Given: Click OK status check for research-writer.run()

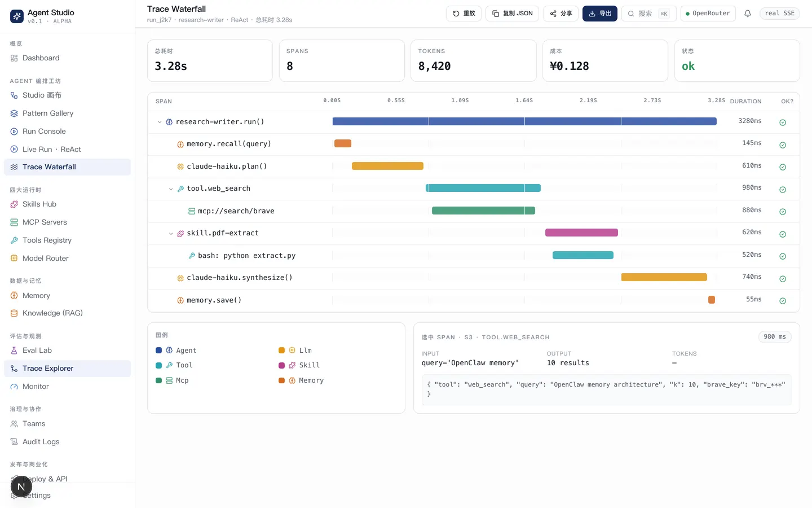Looking at the screenshot, I should click(783, 122).
